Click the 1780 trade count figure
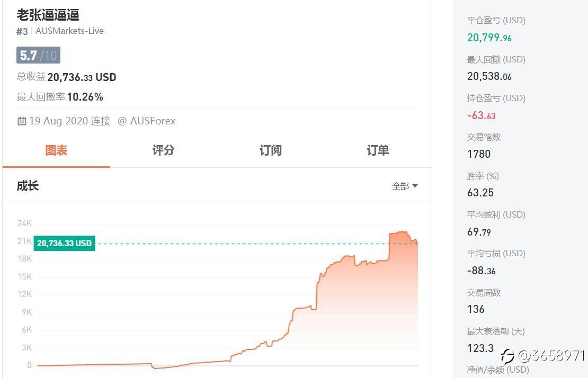The width and height of the screenshot is (588, 378). (x=479, y=154)
